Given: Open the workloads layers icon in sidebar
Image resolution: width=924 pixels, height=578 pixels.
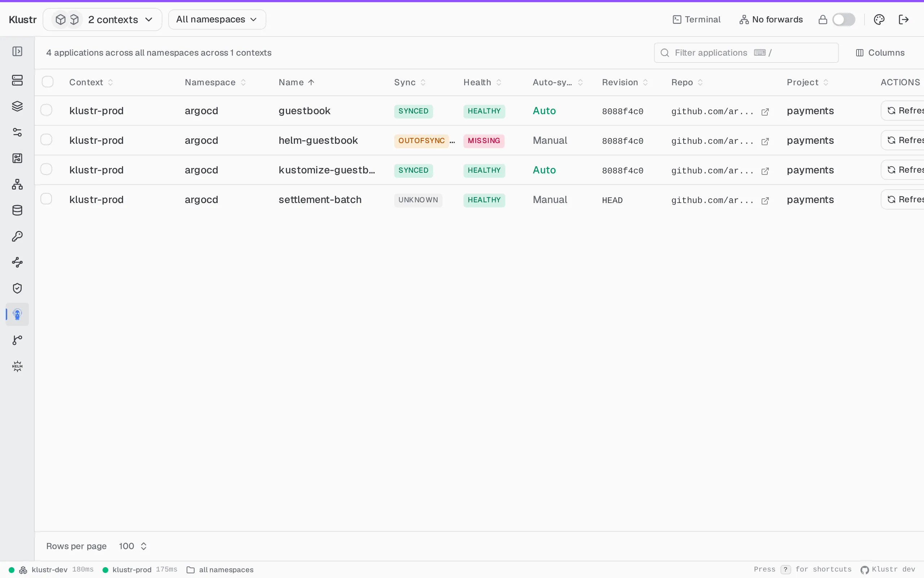Looking at the screenshot, I should [x=17, y=106].
